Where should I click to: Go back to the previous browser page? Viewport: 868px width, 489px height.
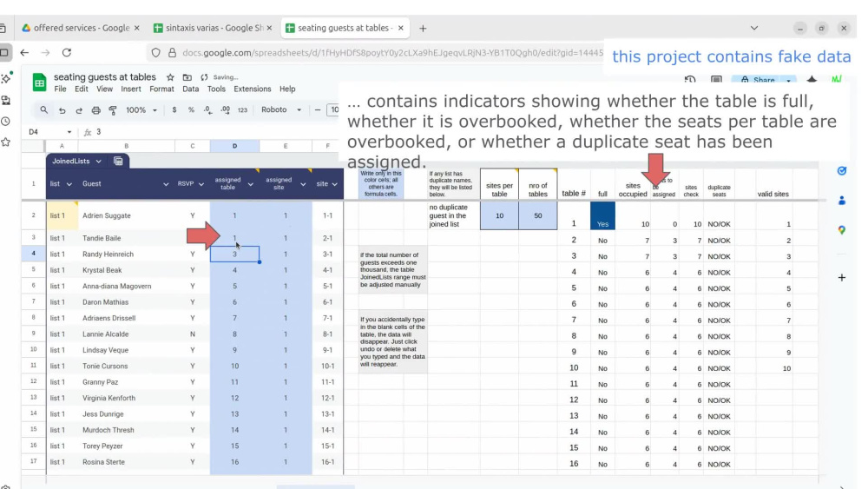pos(24,53)
